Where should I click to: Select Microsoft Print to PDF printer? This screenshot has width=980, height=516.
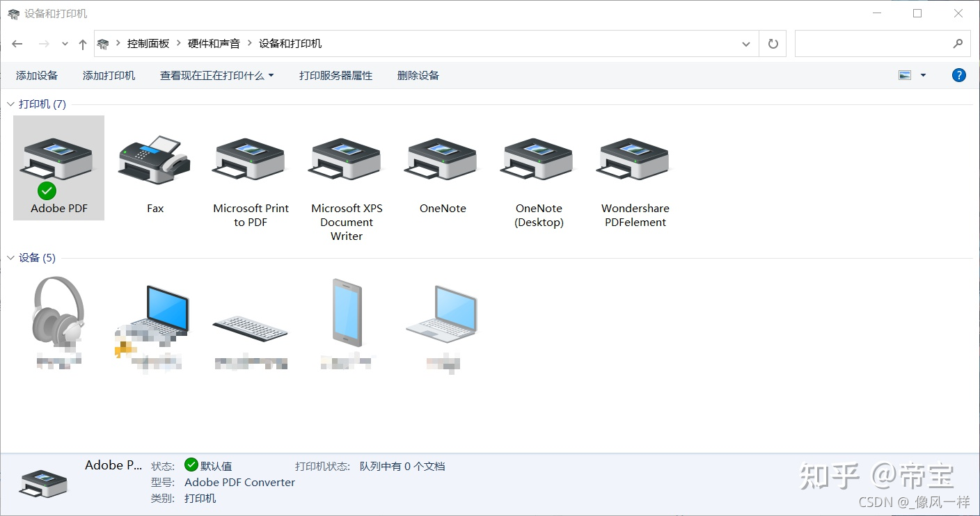click(251, 159)
